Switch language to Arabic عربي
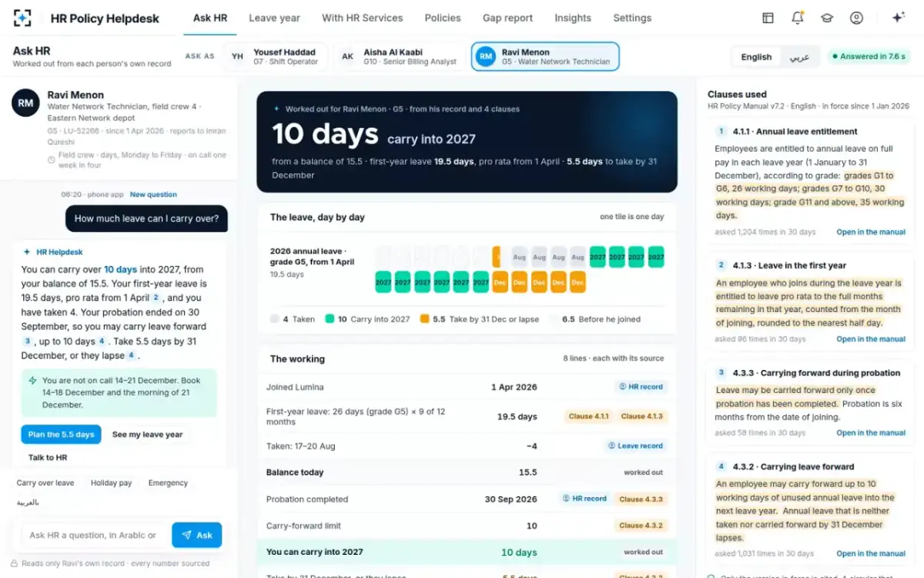Screen dimensions: 924x578 [x=799, y=57]
